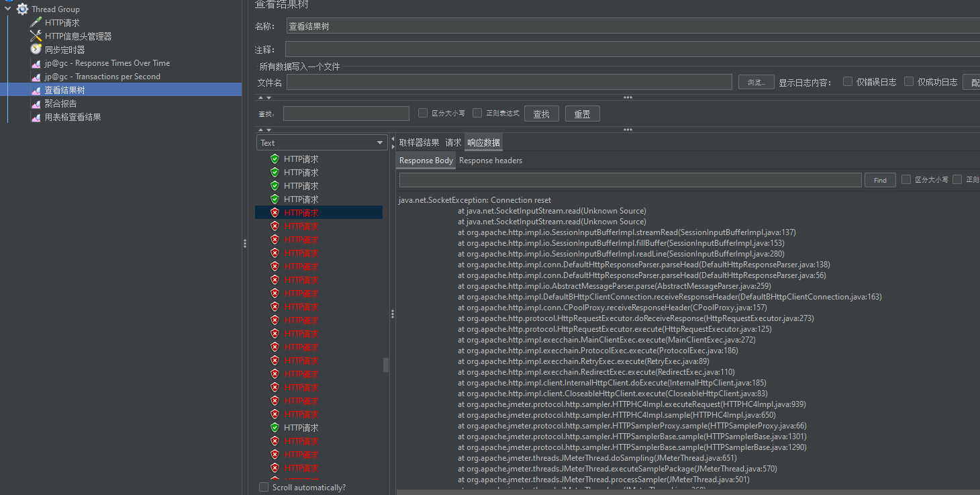The width and height of the screenshot is (980, 495).
Task: Focus the 查找 search input field
Action: pos(346,114)
